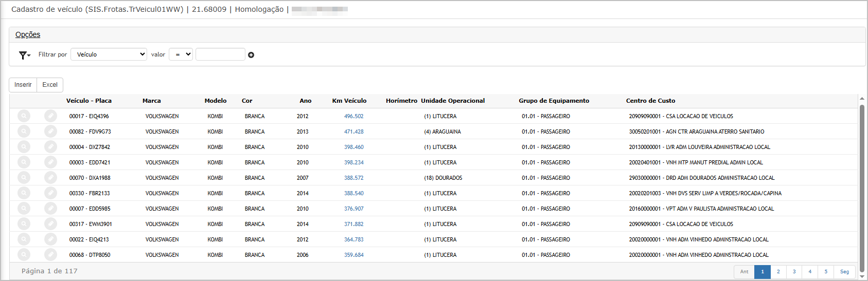This screenshot has height=281, width=868.
Task: Edit vehicle 00004 - DXZ7842 pencil icon
Action: coord(50,147)
